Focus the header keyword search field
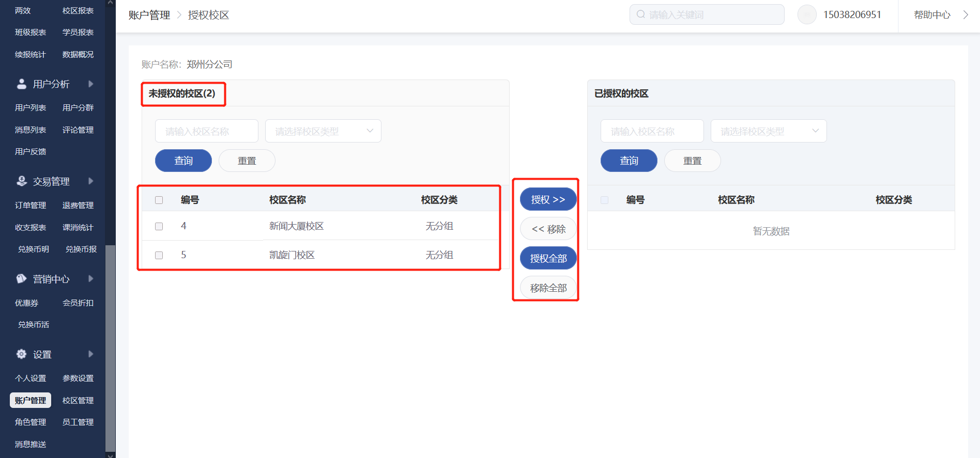 tap(707, 14)
